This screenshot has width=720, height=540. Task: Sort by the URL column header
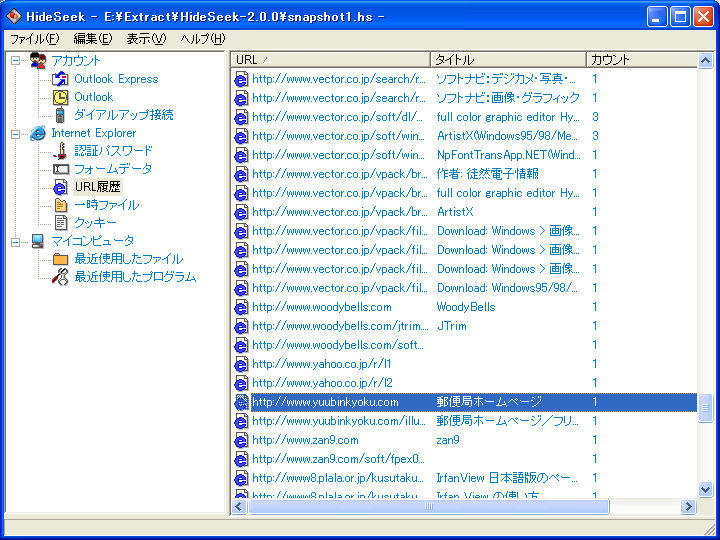click(x=331, y=60)
